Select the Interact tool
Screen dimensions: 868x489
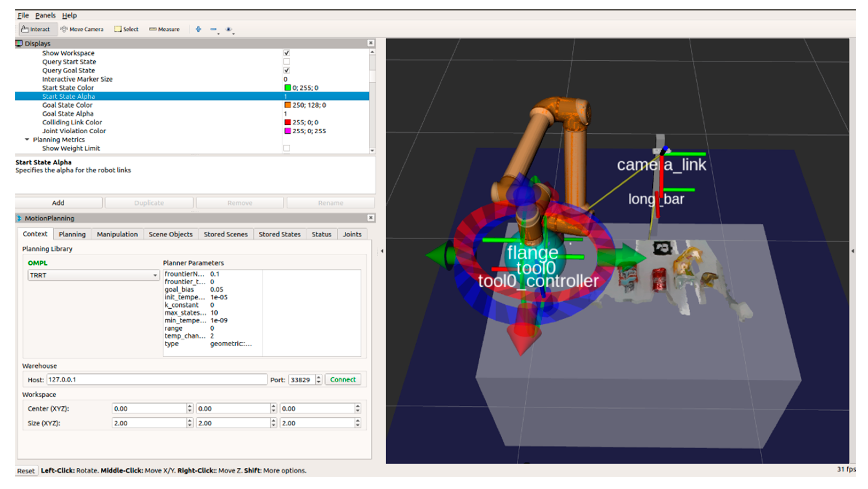coord(36,29)
